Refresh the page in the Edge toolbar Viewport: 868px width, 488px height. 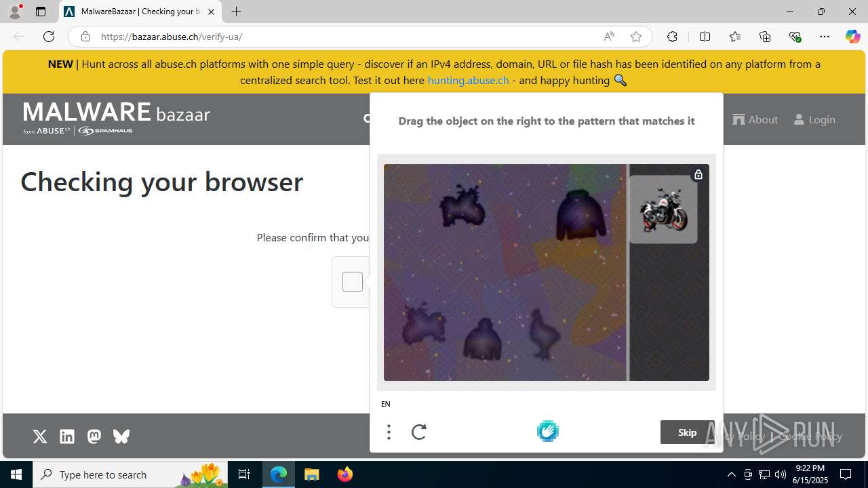(x=49, y=37)
